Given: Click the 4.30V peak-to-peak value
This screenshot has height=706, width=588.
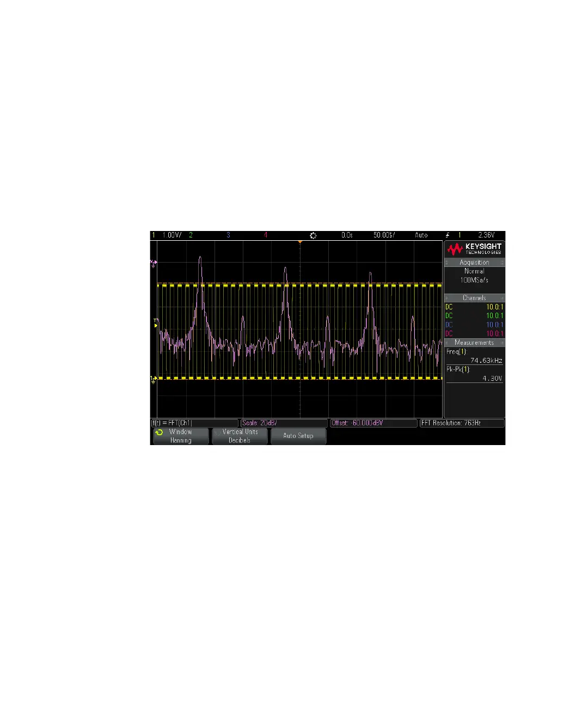Looking at the screenshot, I should 492,378.
